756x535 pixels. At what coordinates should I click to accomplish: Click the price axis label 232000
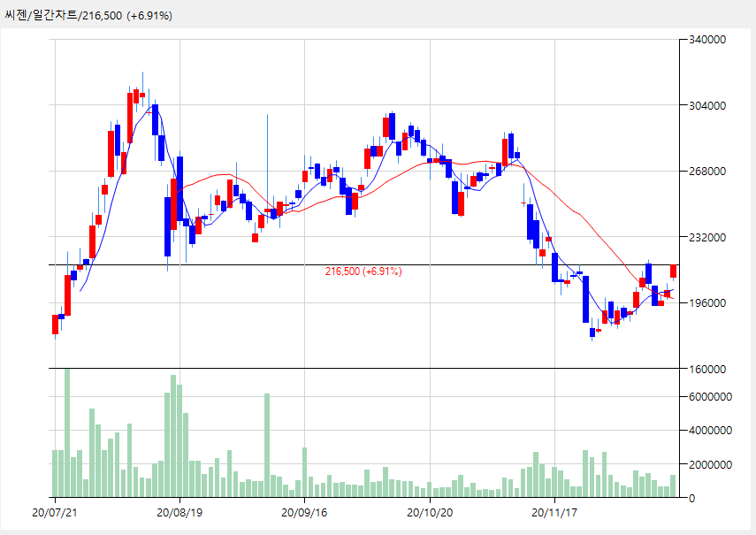[706, 237]
